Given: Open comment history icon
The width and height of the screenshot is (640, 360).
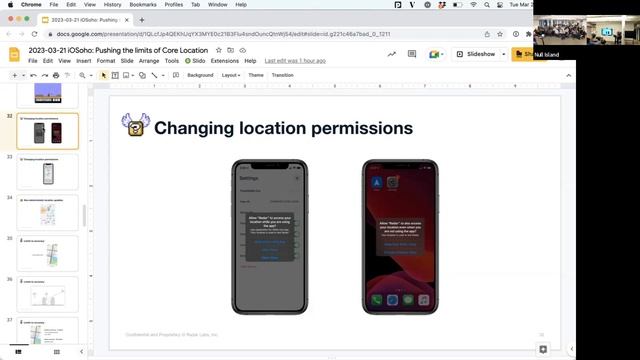Looking at the screenshot, I should 412,54.
